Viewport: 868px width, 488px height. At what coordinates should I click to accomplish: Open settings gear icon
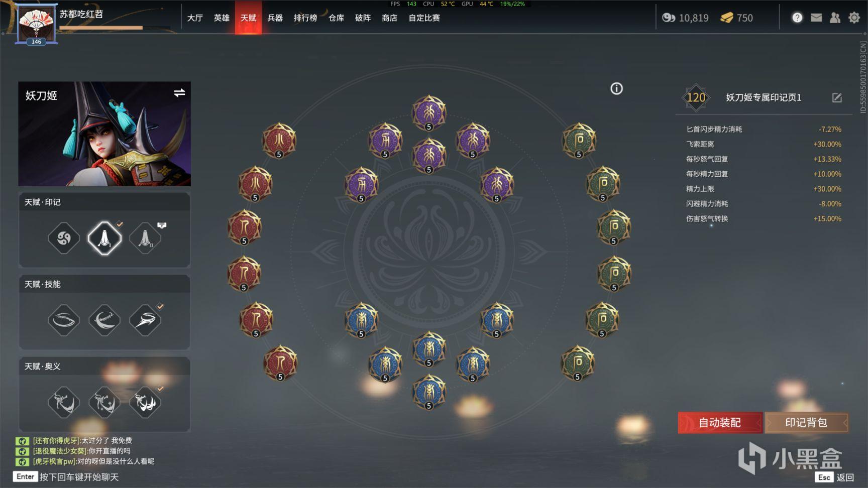854,18
